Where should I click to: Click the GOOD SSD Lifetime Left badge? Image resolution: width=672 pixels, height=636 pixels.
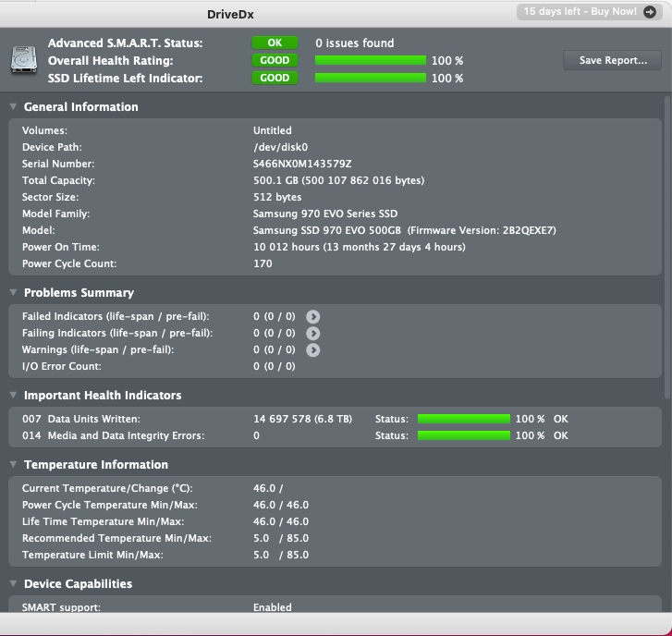(275, 78)
